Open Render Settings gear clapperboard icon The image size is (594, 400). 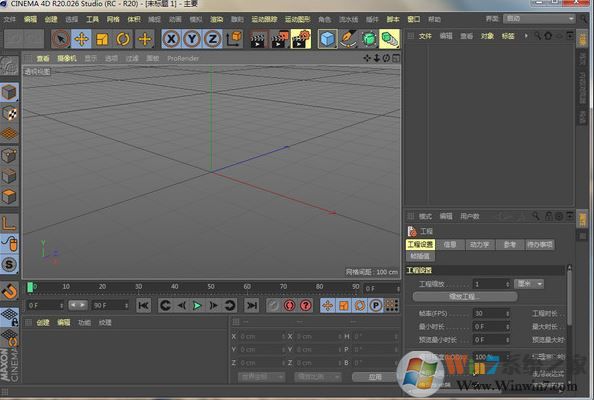[301, 39]
